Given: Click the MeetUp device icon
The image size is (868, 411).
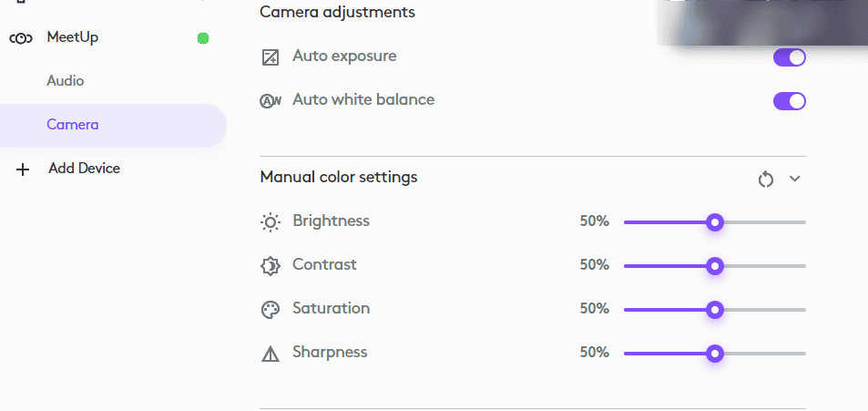Looking at the screenshot, I should pyautogui.click(x=20, y=38).
